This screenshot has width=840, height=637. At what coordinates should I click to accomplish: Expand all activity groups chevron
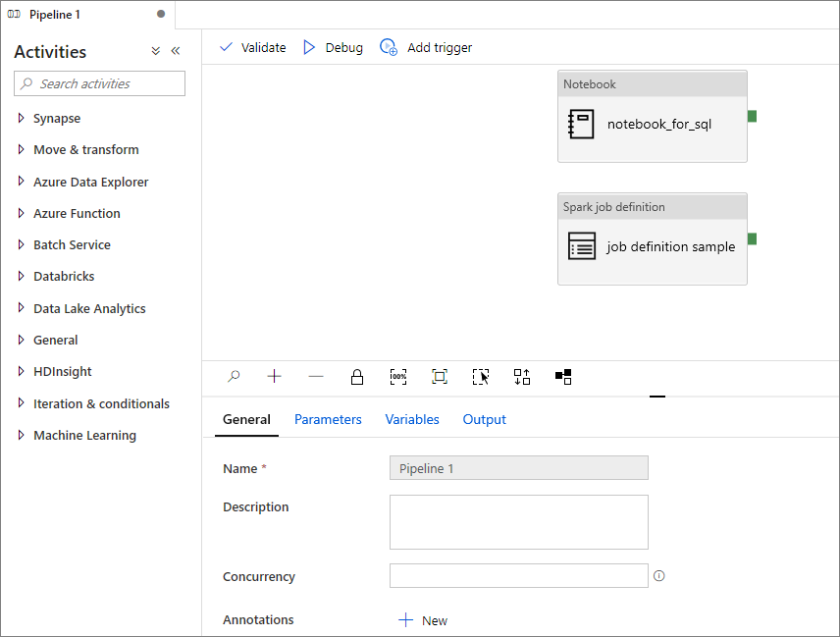point(155,51)
